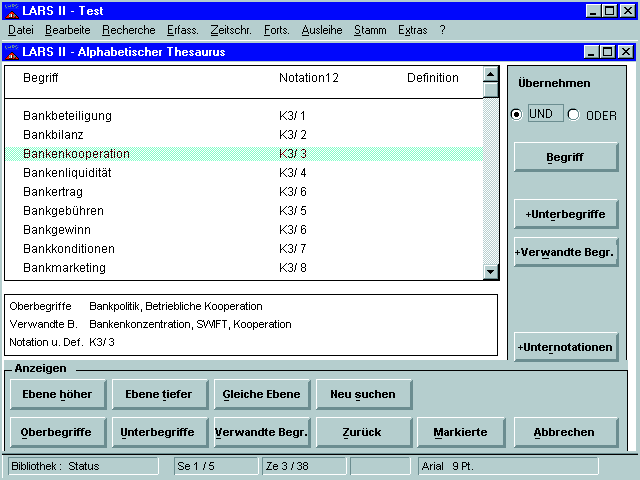Click the Unterbegriffe button in Anzeigen
This screenshot has height=480, width=640.
tap(160, 432)
